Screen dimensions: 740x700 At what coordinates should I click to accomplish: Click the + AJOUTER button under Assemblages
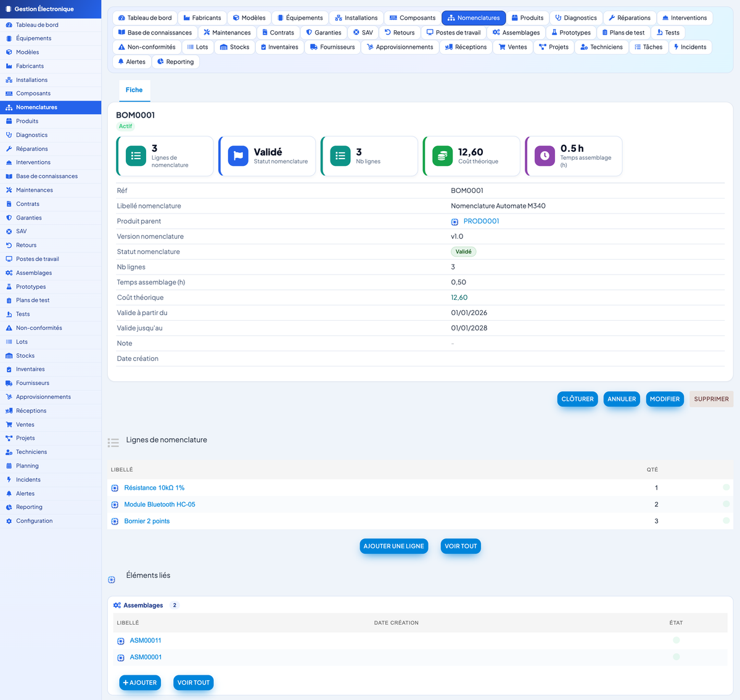tap(140, 683)
